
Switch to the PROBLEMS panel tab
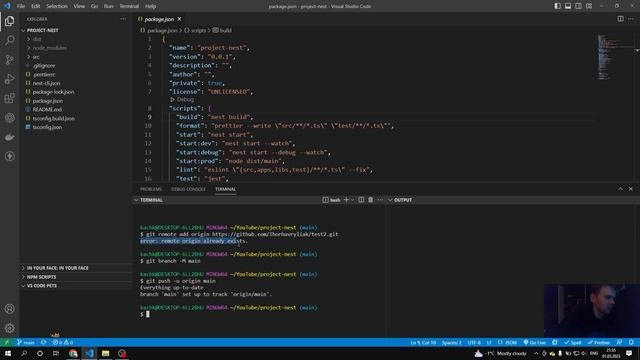[x=151, y=189]
